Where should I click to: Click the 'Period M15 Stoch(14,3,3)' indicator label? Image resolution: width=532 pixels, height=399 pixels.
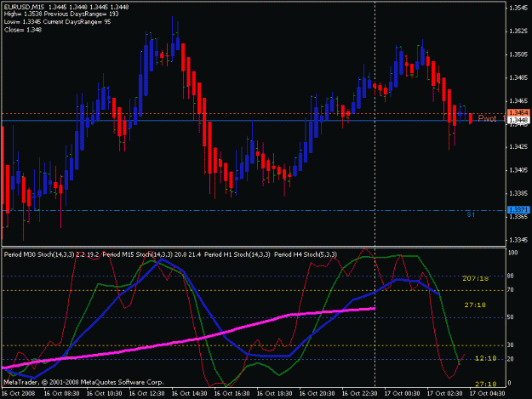[138, 254]
